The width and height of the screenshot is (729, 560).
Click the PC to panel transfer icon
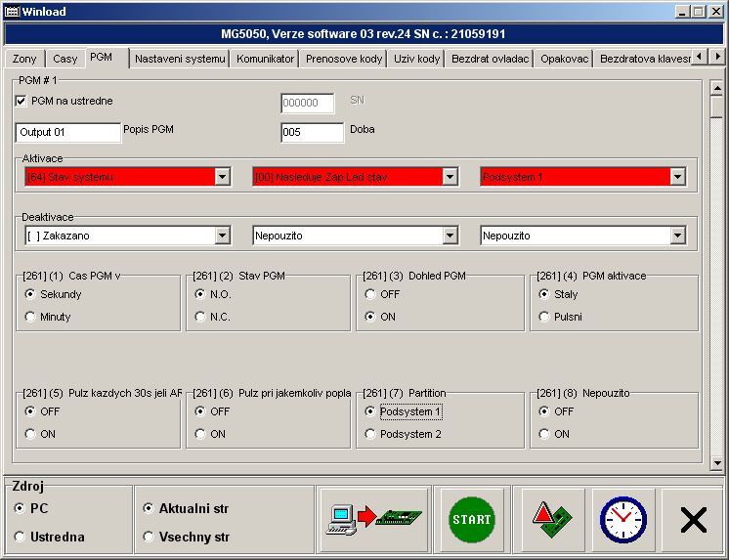372,520
